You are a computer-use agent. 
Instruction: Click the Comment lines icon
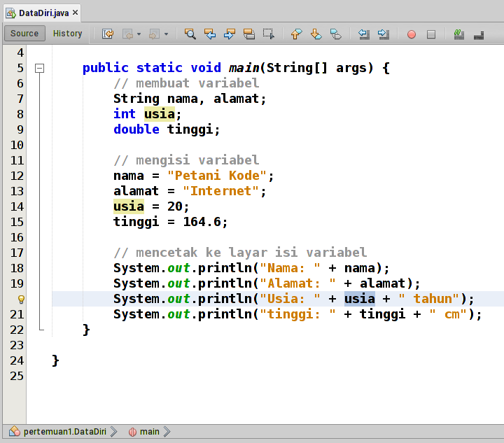point(458,34)
